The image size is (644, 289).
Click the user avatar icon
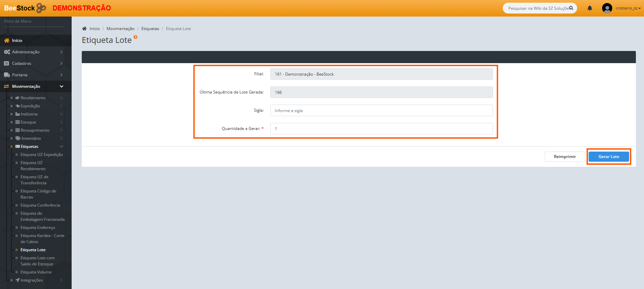(x=607, y=8)
